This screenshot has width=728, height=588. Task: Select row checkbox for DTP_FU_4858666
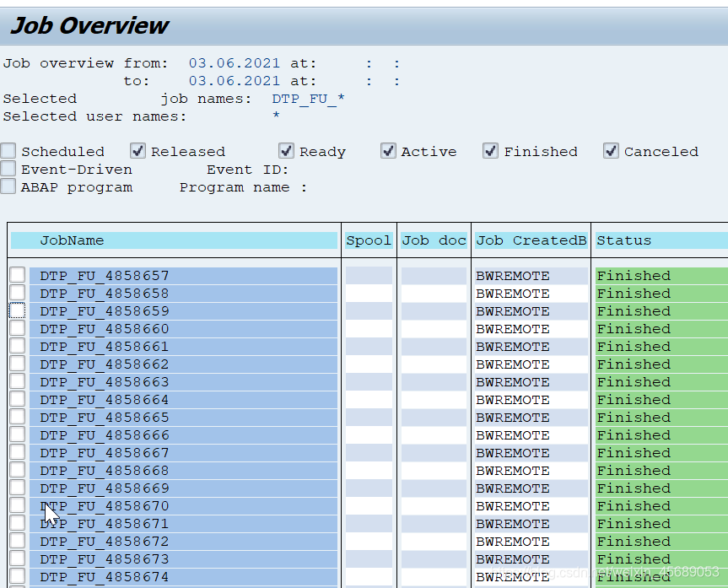pyautogui.click(x=17, y=434)
